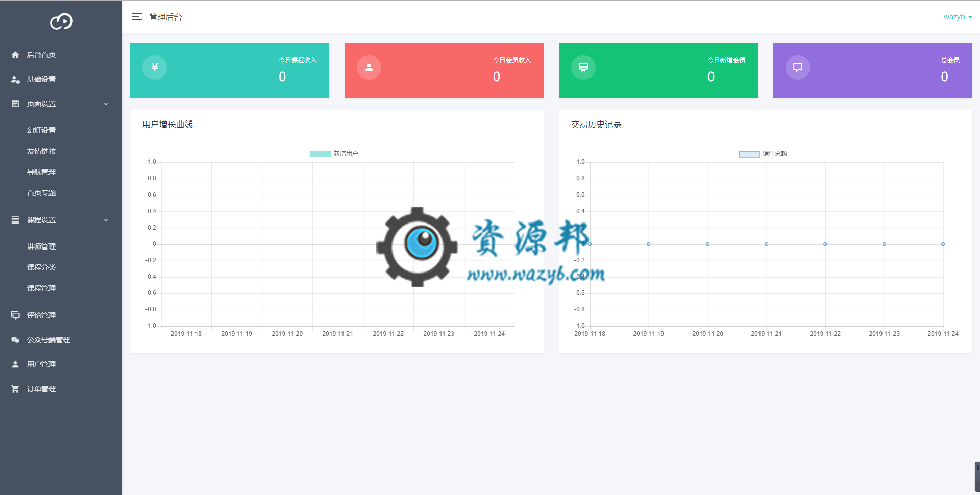Click the 用户增长曲线 panel title
The height and width of the screenshot is (495, 980).
click(x=167, y=125)
